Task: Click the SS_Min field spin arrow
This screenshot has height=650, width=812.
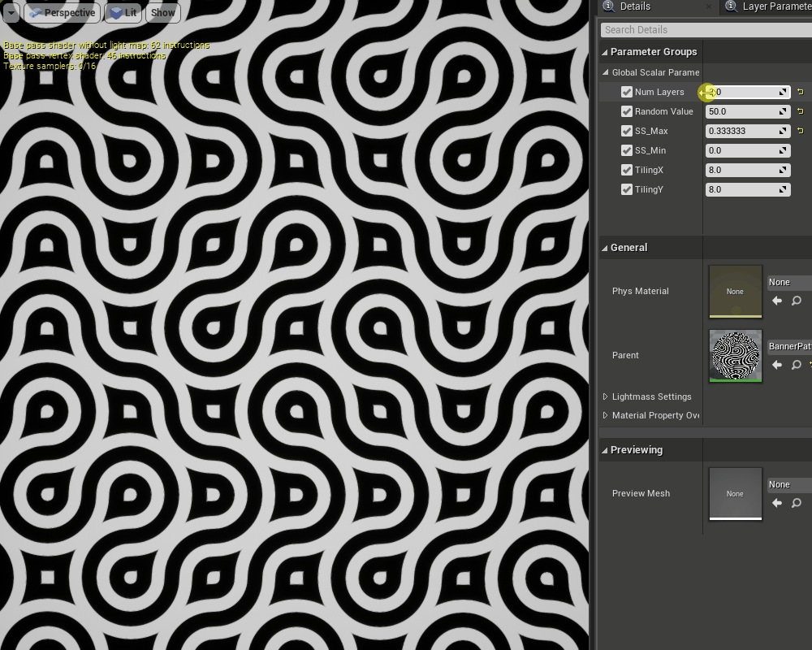Action: point(783,150)
